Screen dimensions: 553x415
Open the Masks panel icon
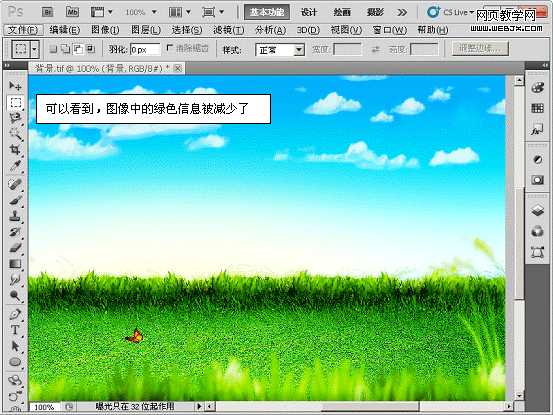(x=537, y=180)
